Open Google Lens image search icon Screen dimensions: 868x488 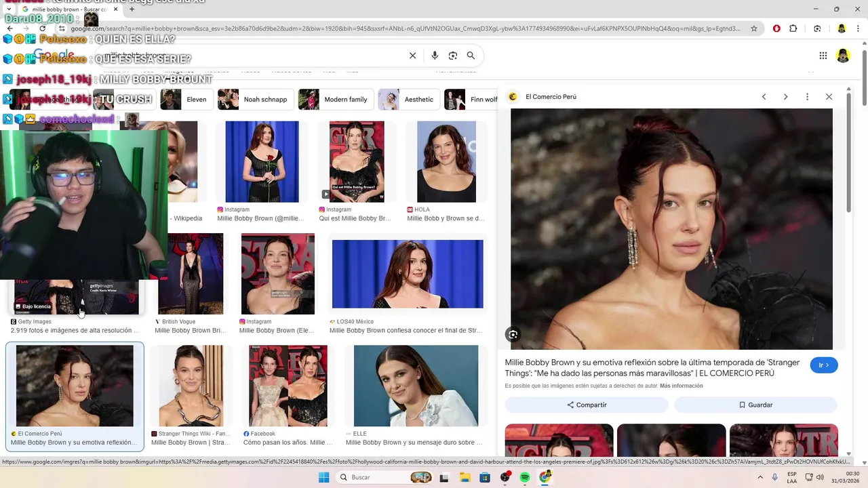(x=453, y=56)
